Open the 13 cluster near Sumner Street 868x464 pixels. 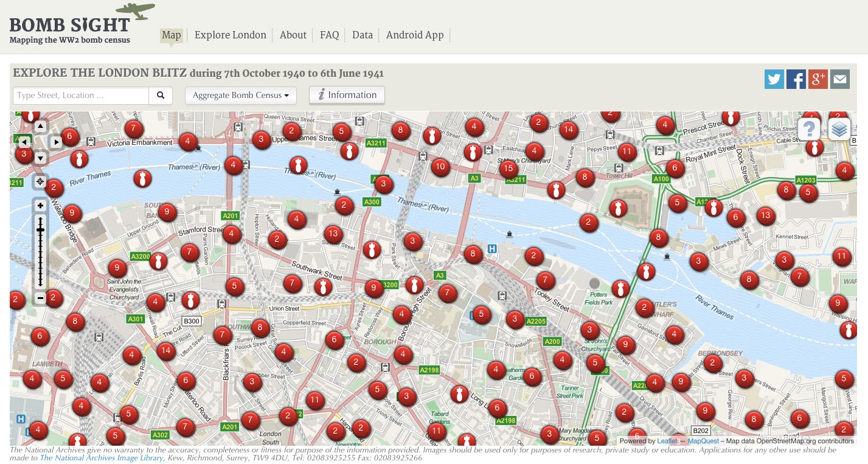(x=333, y=233)
